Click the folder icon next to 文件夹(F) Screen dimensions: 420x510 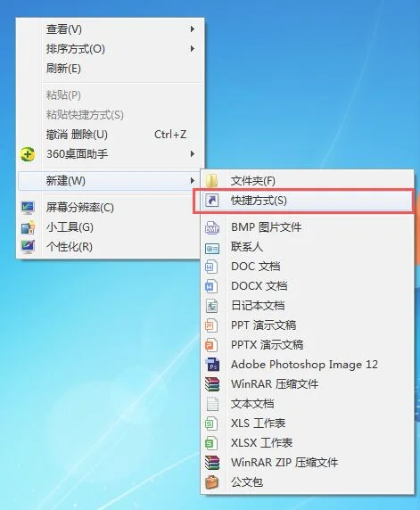[212, 181]
